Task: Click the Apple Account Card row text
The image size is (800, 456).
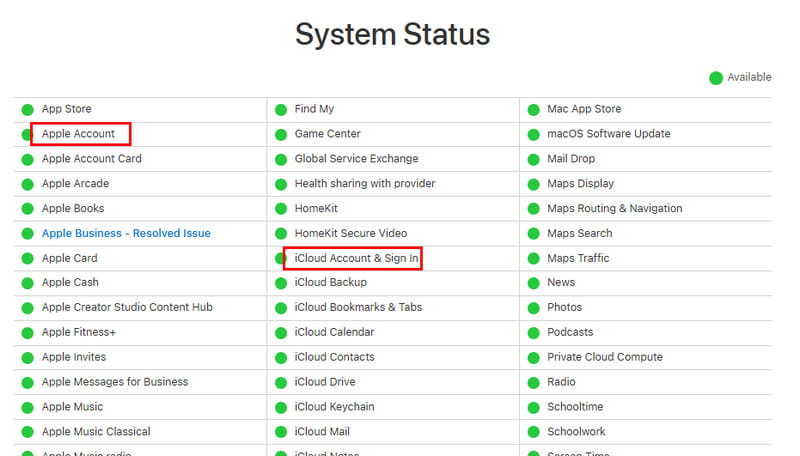Action: 91,159
